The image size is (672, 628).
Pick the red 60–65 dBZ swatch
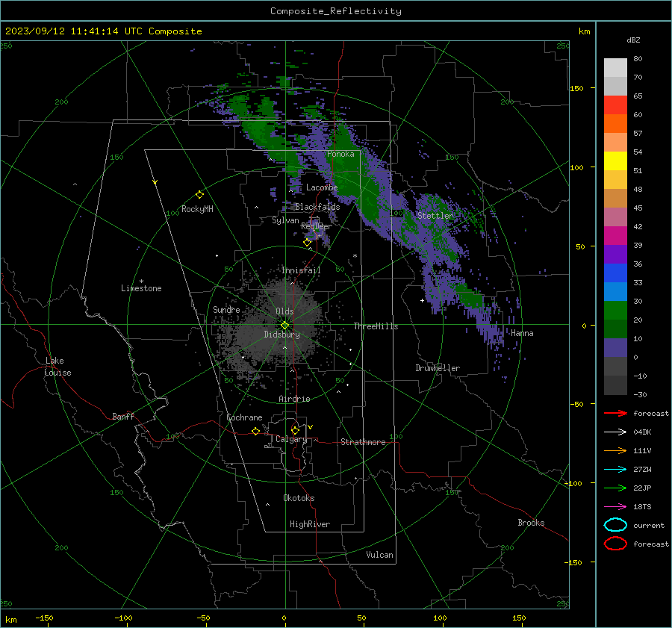click(x=615, y=105)
